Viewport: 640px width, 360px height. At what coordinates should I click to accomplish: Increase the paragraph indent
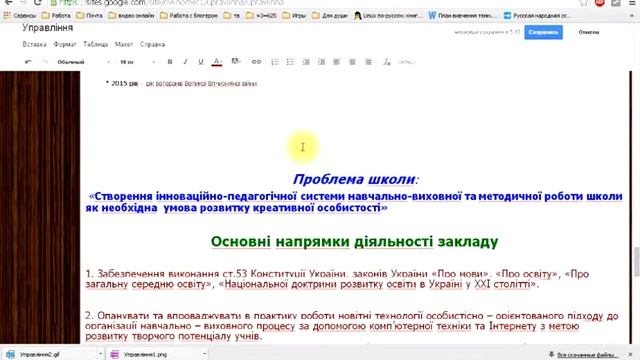pos(322,62)
